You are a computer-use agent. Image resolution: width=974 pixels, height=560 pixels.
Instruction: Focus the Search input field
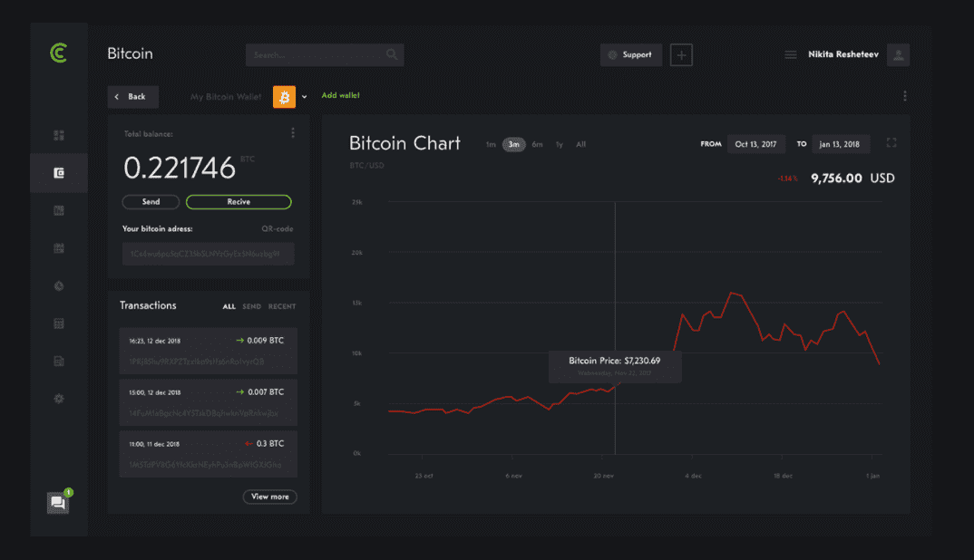click(x=325, y=54)
